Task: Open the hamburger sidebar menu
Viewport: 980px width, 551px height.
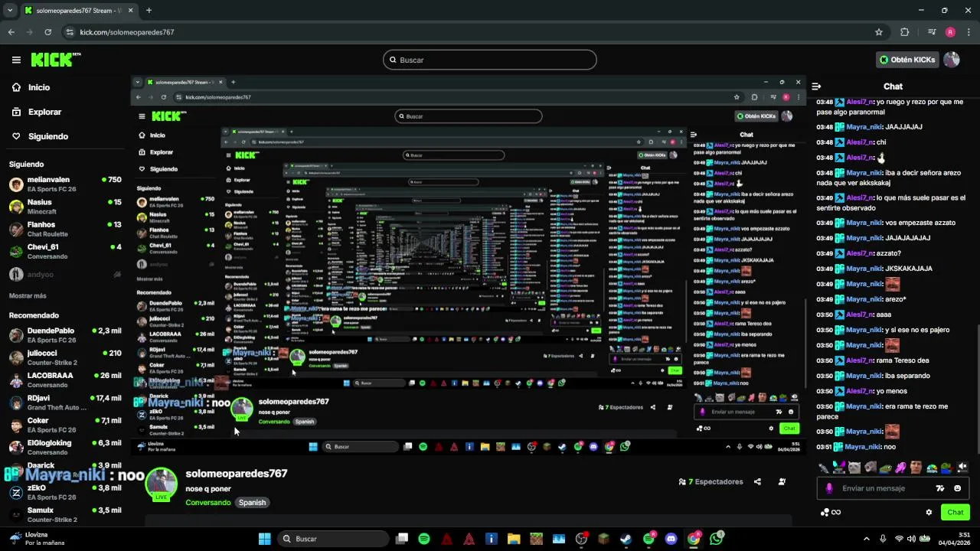Action: [16, 60]
